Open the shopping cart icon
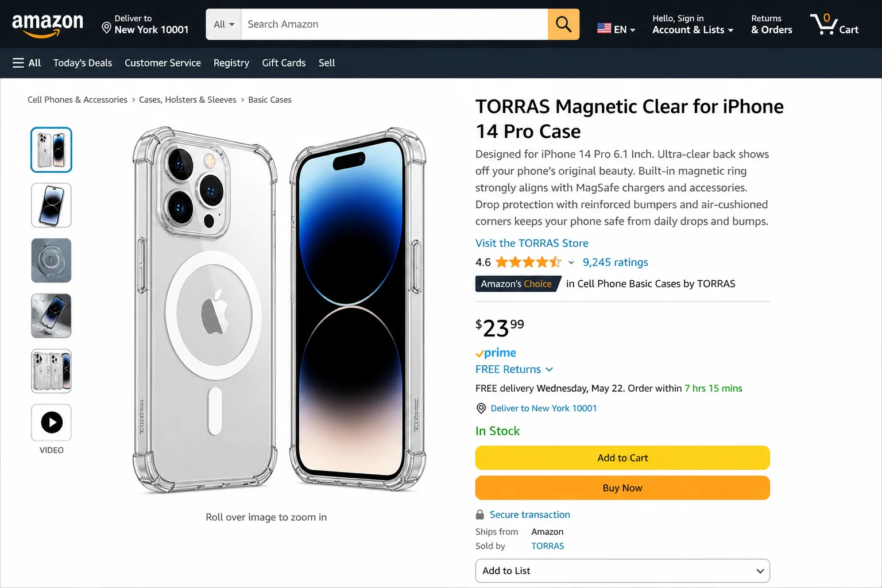This screenshot has height=588, width=882. [834, 24]
